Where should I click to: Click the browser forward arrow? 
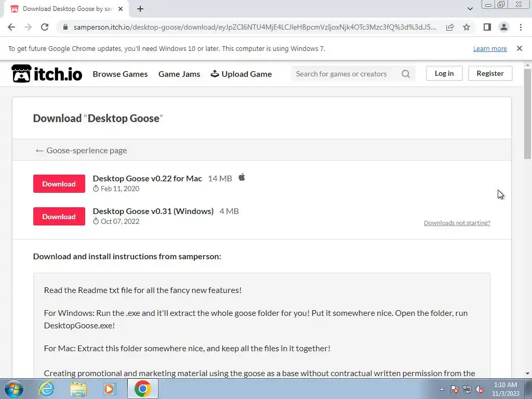28,27
